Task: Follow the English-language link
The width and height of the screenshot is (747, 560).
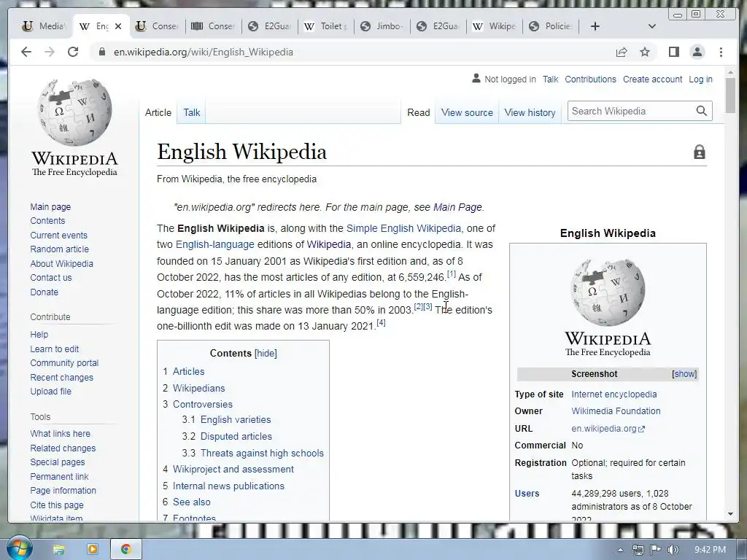Action: tap(215, 244)
